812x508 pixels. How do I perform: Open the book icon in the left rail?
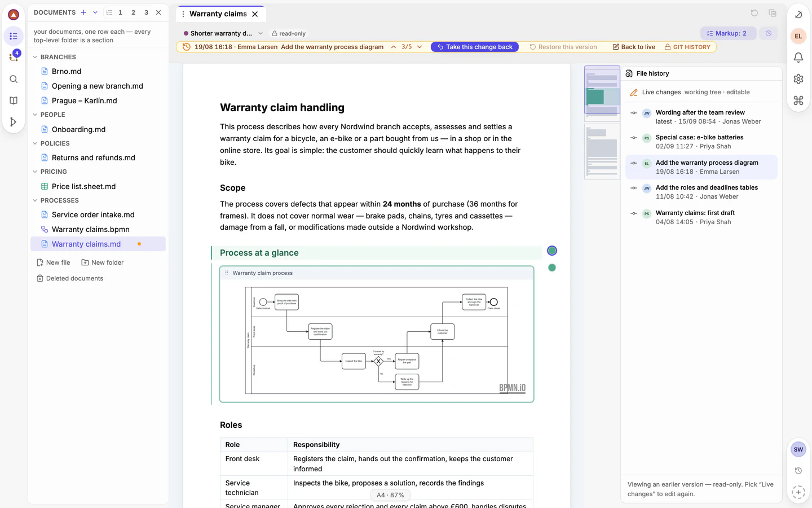(14, 100)
